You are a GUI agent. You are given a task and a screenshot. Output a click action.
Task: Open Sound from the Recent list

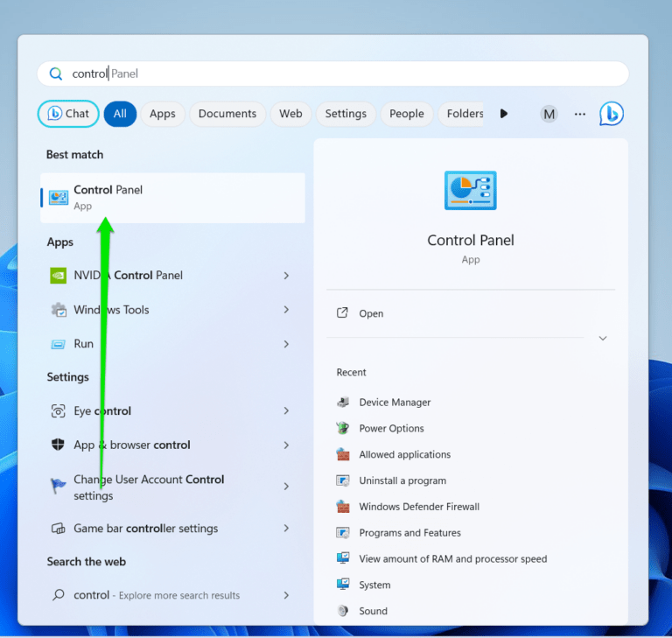click(373, 611)
